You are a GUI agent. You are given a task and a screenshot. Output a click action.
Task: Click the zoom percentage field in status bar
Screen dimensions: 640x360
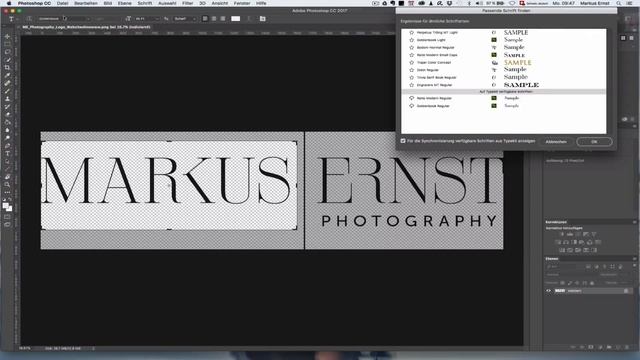pos(24,348)
